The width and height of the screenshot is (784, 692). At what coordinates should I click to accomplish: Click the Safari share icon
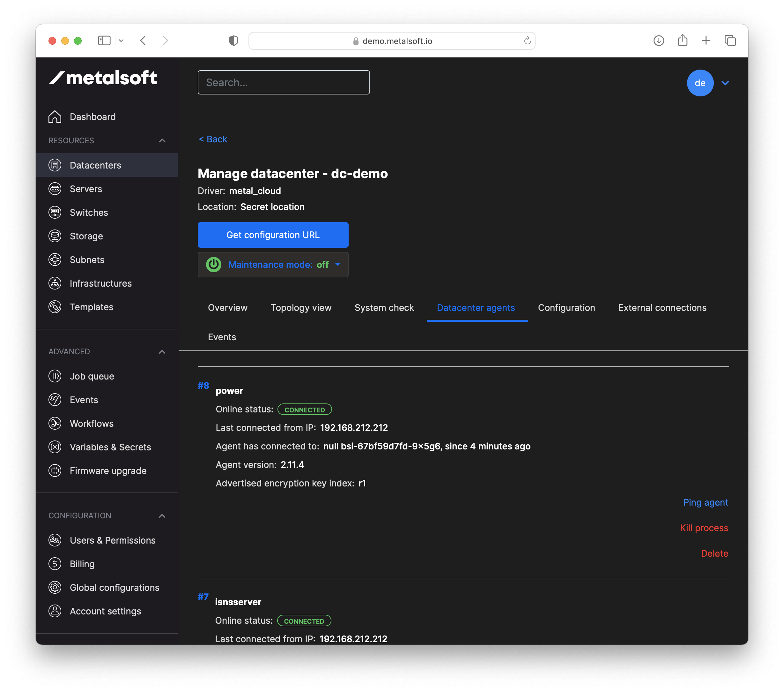pos(682,40)
